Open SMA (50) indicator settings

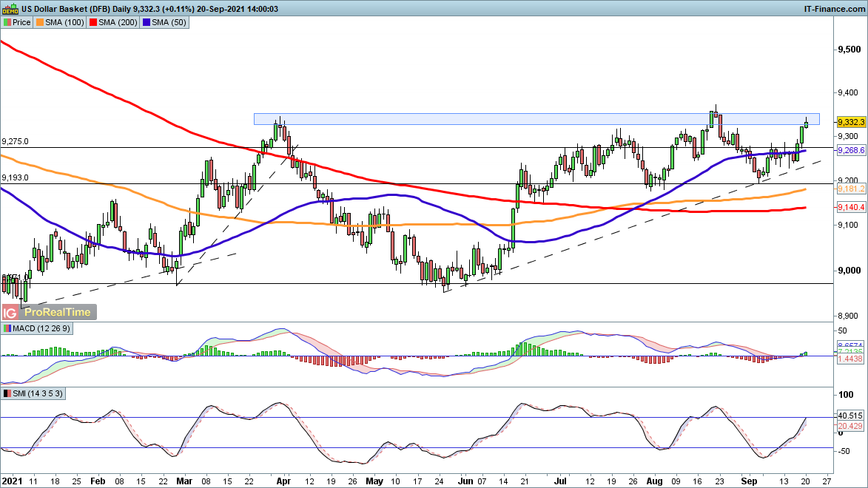164,23
